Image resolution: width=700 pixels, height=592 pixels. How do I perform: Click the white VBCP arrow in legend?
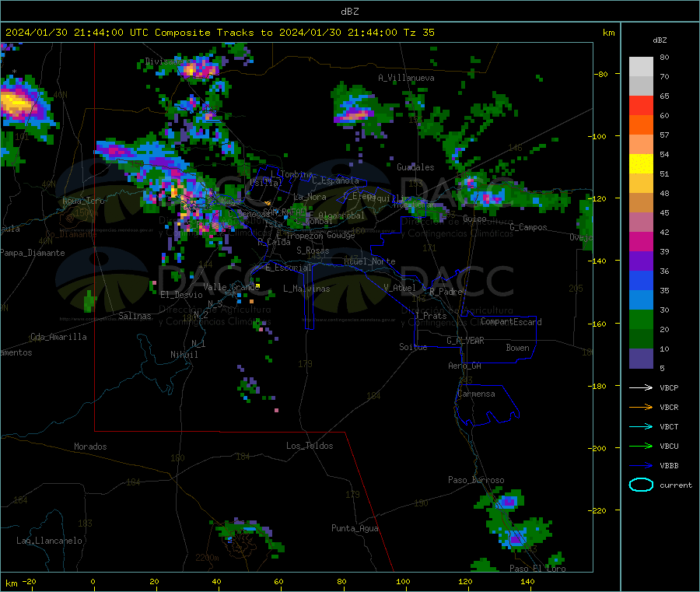pyautogui.click(x=641, y=387)
